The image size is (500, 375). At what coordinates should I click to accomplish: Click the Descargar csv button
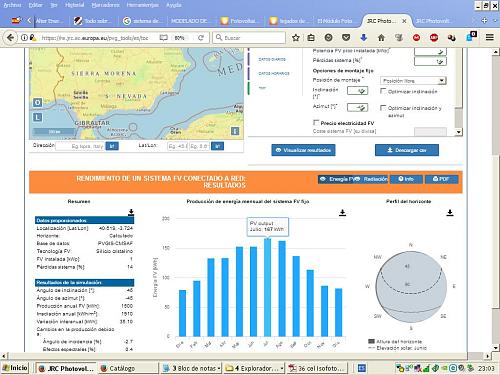[x=407, y=150]
